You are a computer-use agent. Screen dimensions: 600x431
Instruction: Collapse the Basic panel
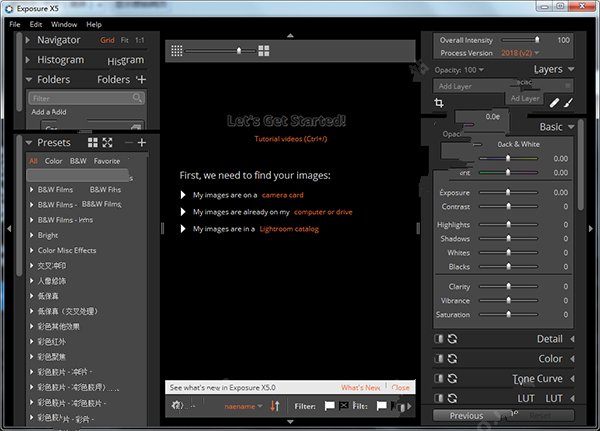(x=571, y=127)
